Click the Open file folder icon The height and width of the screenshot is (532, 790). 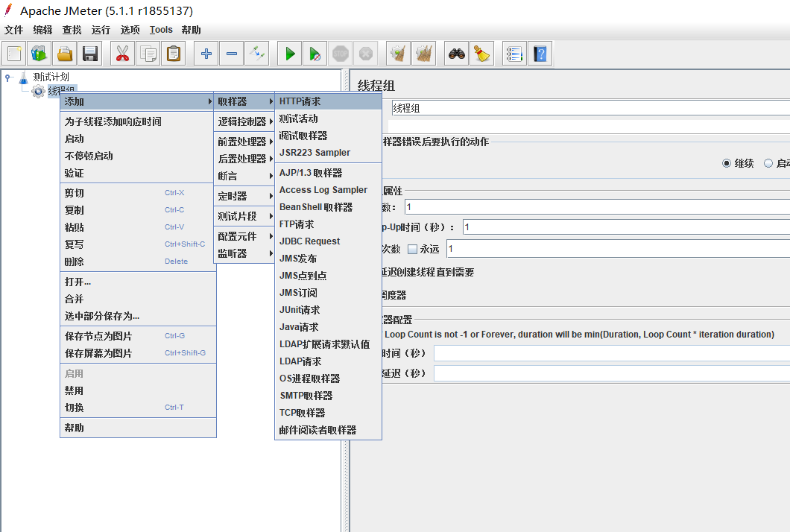point(65,54)
